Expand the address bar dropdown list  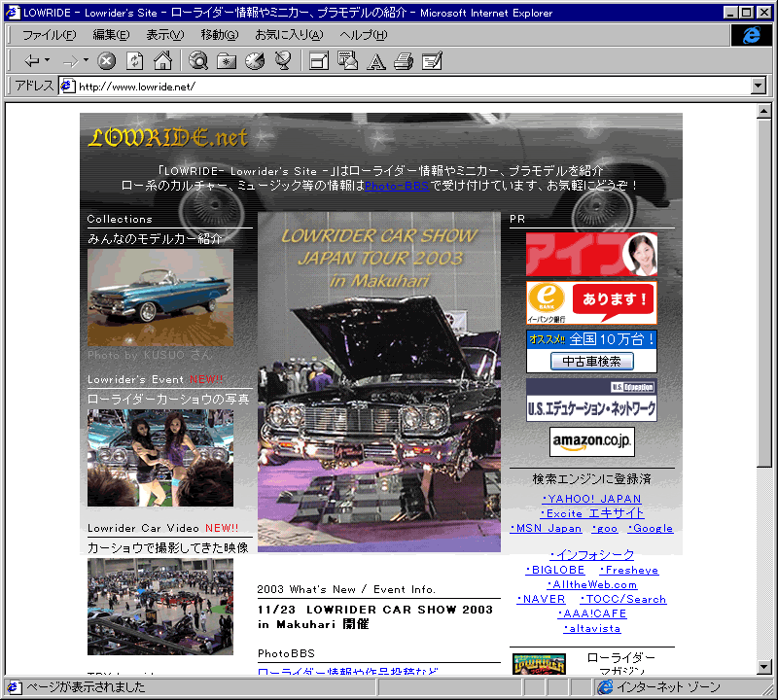(x=759, y=87)
